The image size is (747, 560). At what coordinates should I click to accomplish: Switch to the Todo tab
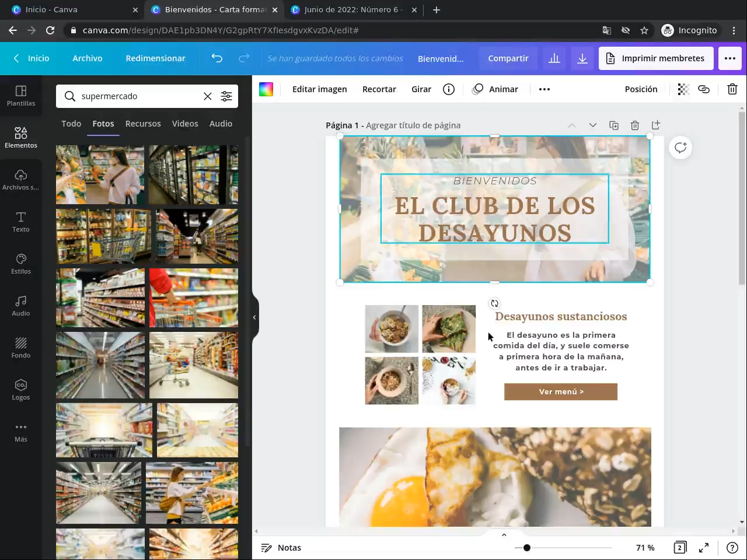point(71,124)
